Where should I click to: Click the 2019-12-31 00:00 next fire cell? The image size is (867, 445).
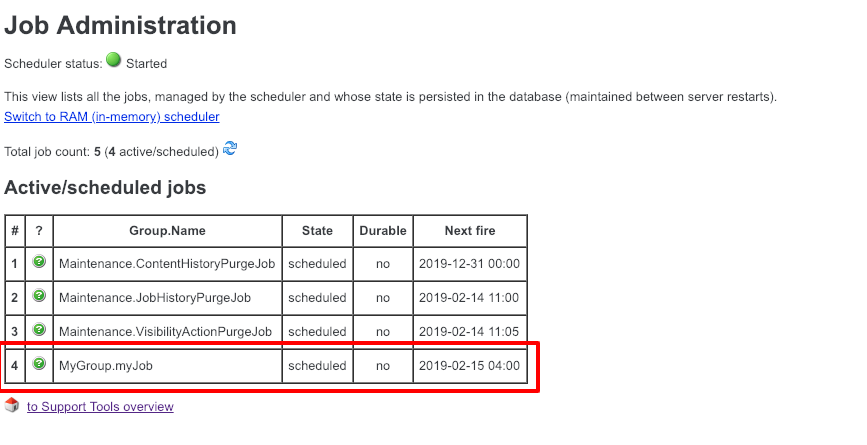click(x=470, y=264)
